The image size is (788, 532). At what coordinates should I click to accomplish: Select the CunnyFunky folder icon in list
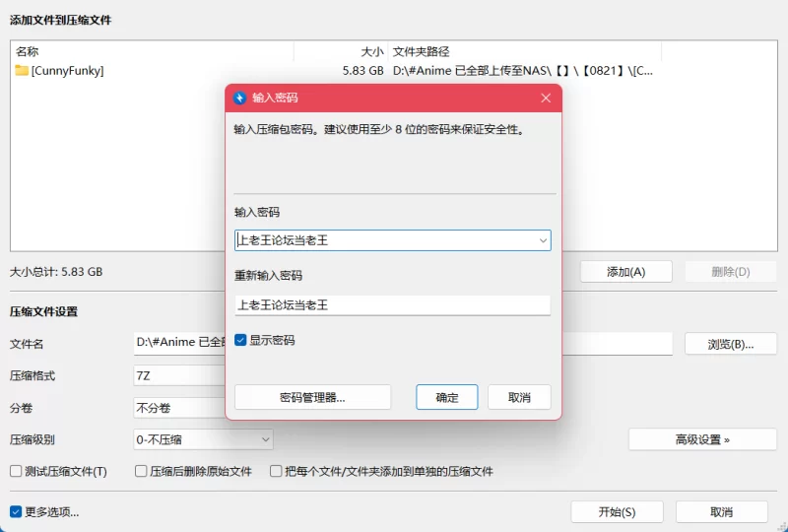[x=22, y=70]
